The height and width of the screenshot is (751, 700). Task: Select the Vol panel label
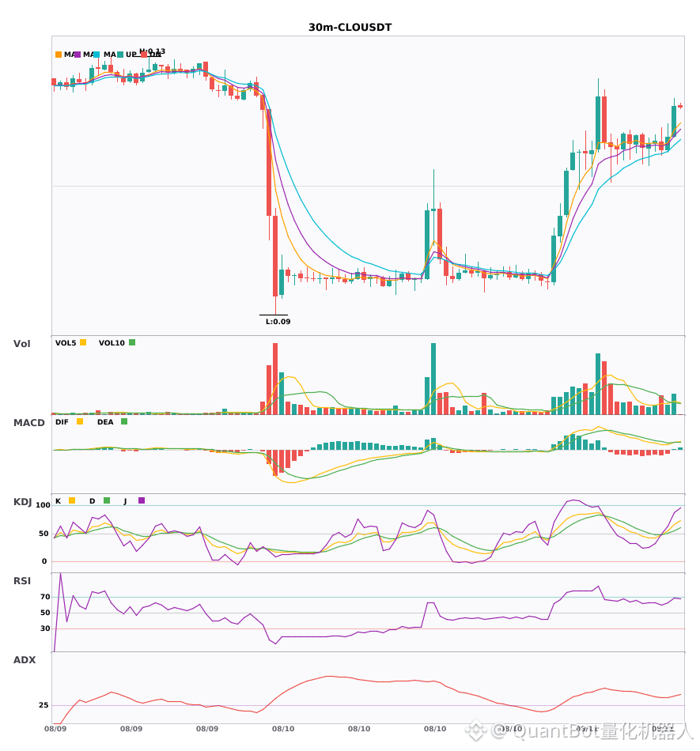click(x=21, y=343)
